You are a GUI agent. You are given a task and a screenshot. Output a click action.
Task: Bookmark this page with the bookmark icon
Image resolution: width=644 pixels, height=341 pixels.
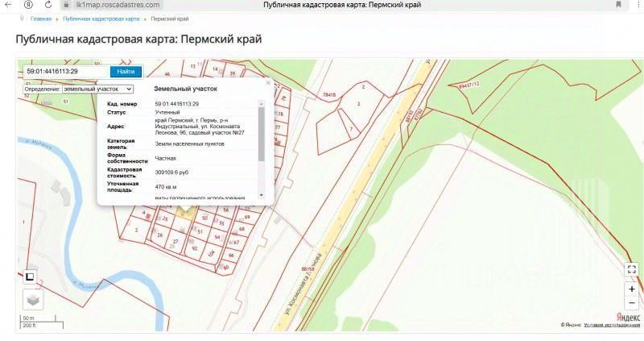click(x=618, y=5)
